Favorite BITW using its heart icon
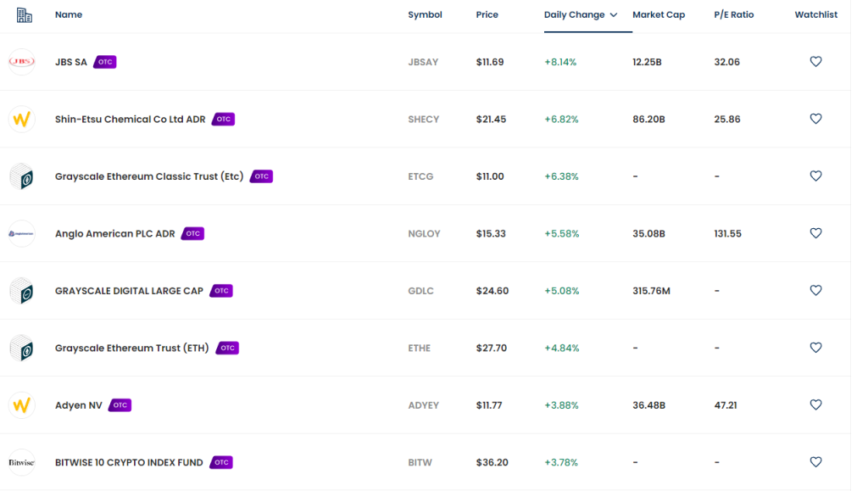 click(815, 462)
